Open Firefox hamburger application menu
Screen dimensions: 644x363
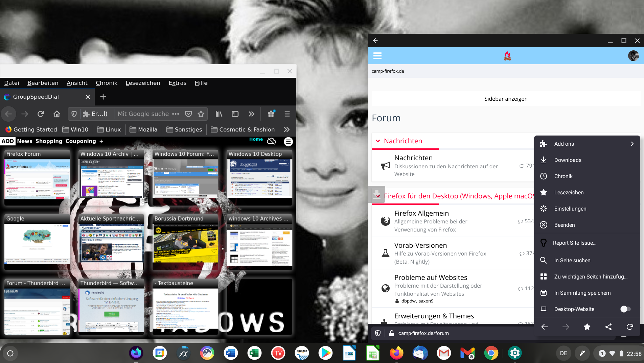tap(287, 114)
